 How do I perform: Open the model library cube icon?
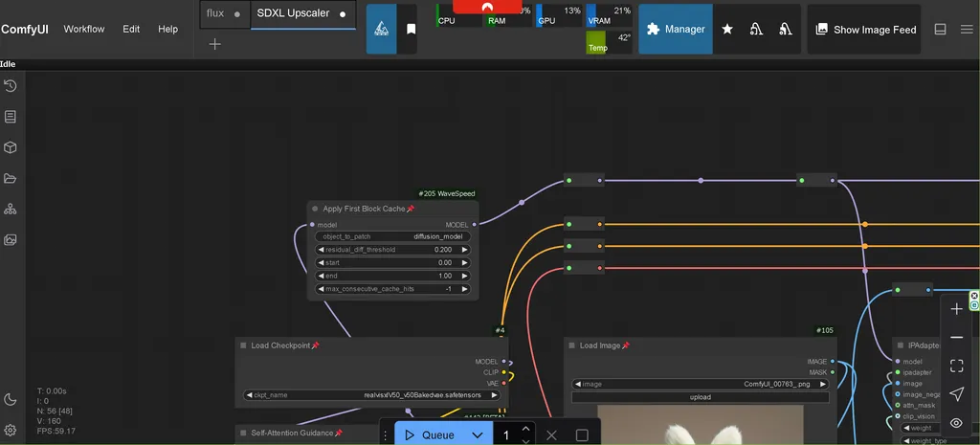pos(10,147)
